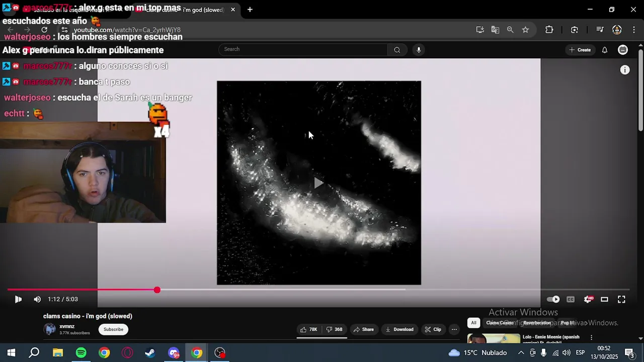The height and width of the screenshot is (362, 644).
Task: Click the Share button
Action: pyautogui.click(x=364, y=329)
